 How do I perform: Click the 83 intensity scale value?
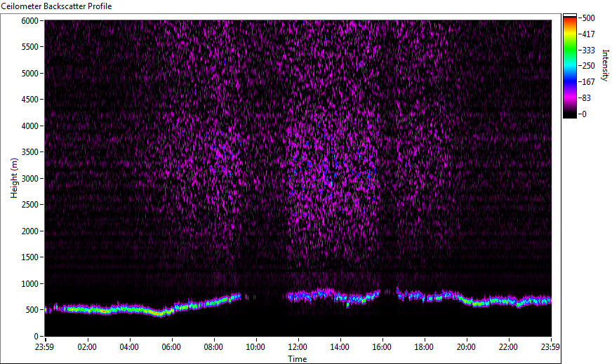pos(587,98)
